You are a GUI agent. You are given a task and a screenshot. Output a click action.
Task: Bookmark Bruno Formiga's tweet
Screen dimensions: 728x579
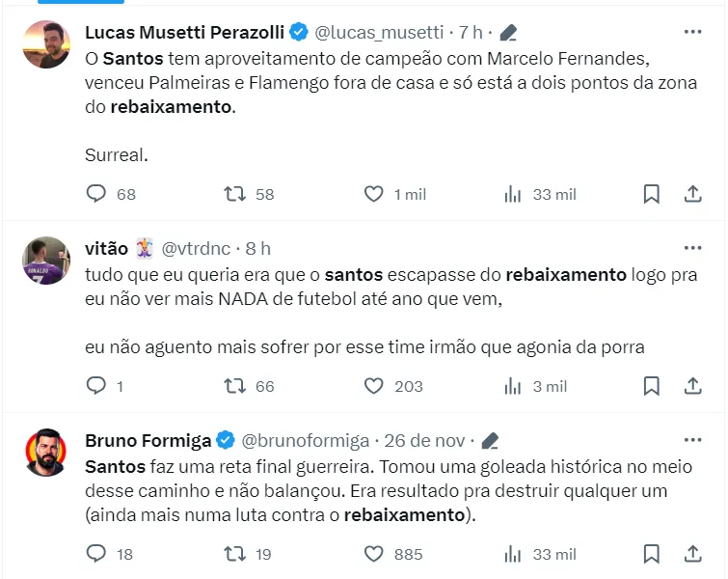(x=651, y=554)
